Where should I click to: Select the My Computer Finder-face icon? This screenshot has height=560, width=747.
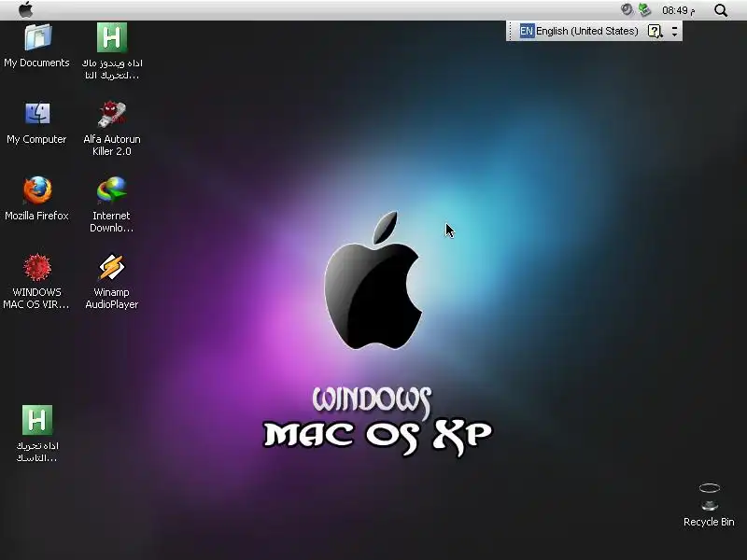37,113
